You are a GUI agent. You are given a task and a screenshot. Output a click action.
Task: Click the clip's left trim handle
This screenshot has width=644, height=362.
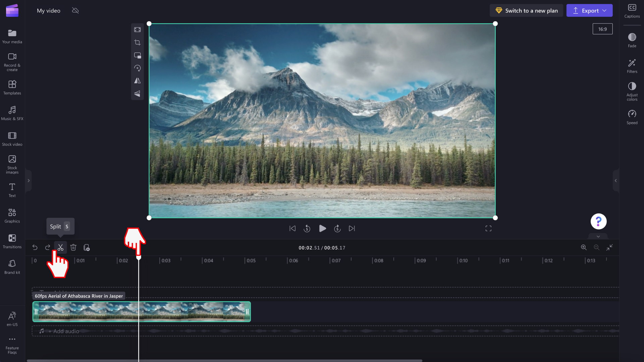[x=36, y=312]
